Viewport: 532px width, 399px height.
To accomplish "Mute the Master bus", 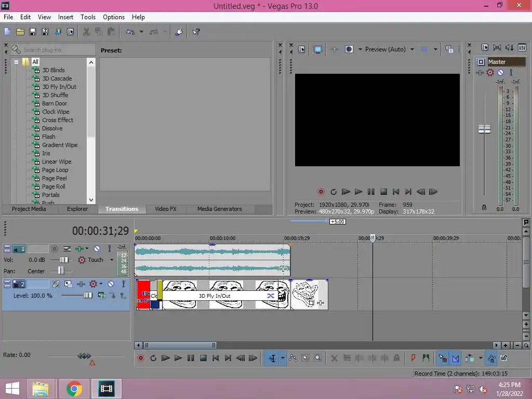I will tap(500, 72).
